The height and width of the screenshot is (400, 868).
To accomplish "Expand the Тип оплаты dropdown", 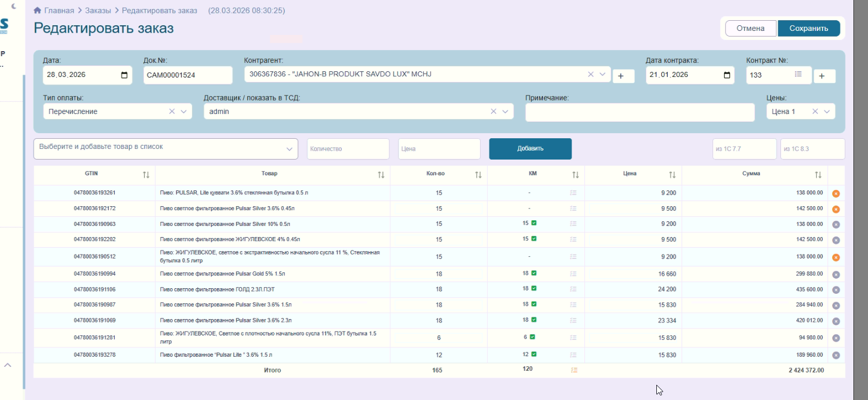I will point(184,112).
